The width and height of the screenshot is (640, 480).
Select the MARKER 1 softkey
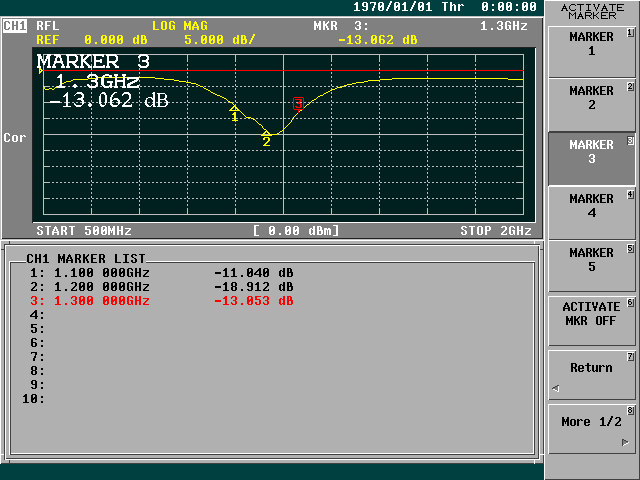point(591,51)
